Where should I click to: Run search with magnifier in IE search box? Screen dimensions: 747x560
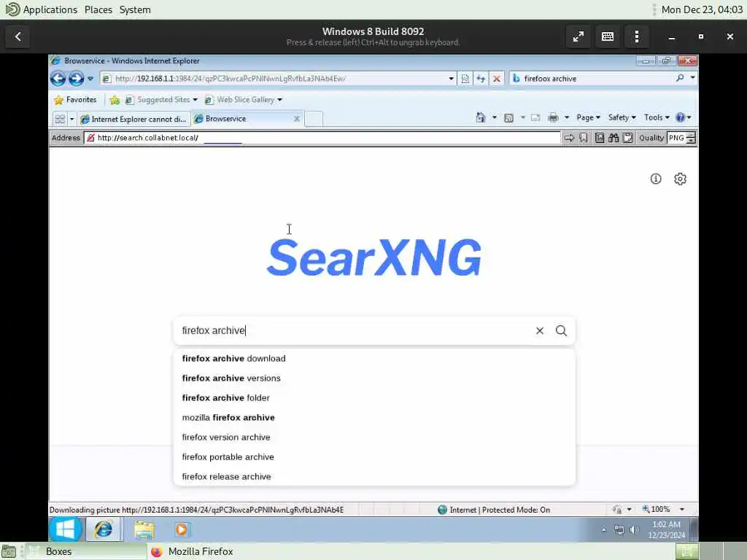680,78
